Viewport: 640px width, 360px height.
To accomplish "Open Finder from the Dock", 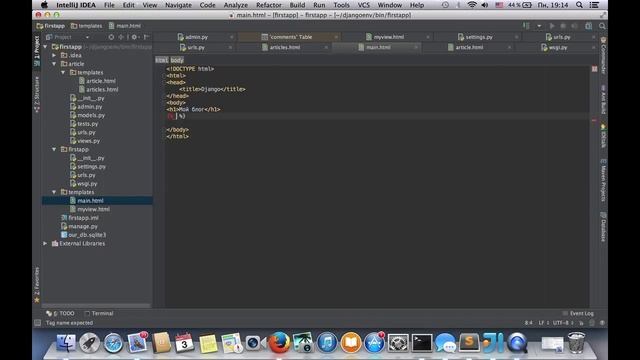I will [66, 342].
